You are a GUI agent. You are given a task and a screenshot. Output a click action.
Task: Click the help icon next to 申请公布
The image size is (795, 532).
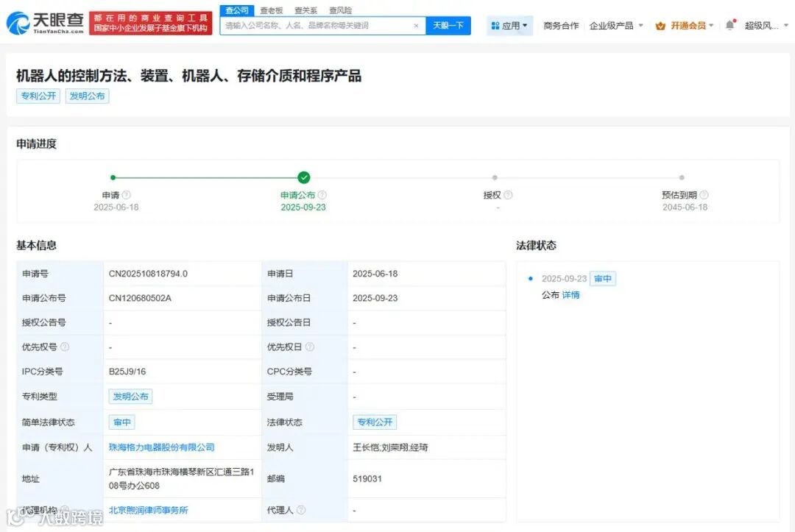pos(322,195)
